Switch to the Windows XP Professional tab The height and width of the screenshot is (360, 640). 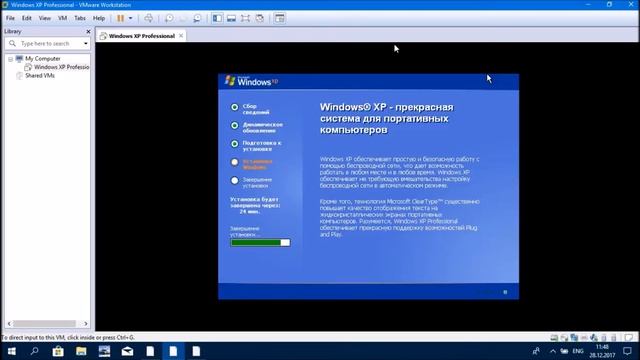tap(141, 36)
